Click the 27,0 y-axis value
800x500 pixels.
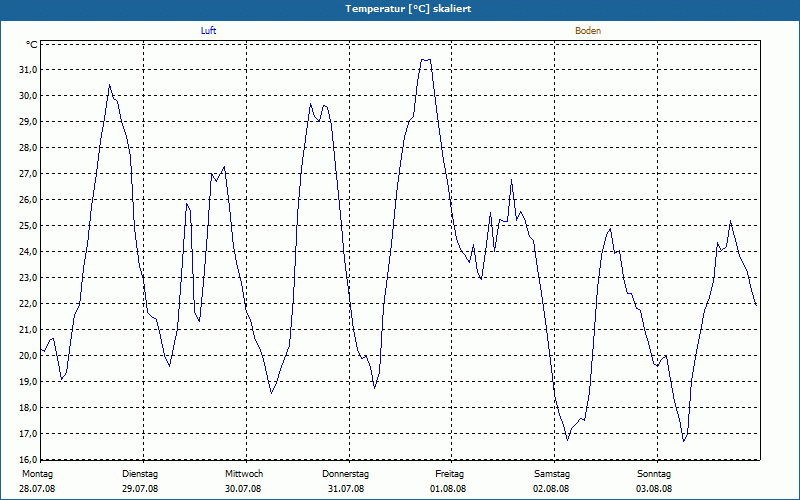click(x=28, y=173)
